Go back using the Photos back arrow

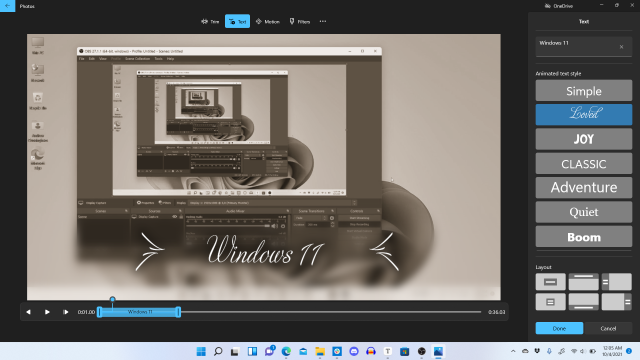[7, 6]
